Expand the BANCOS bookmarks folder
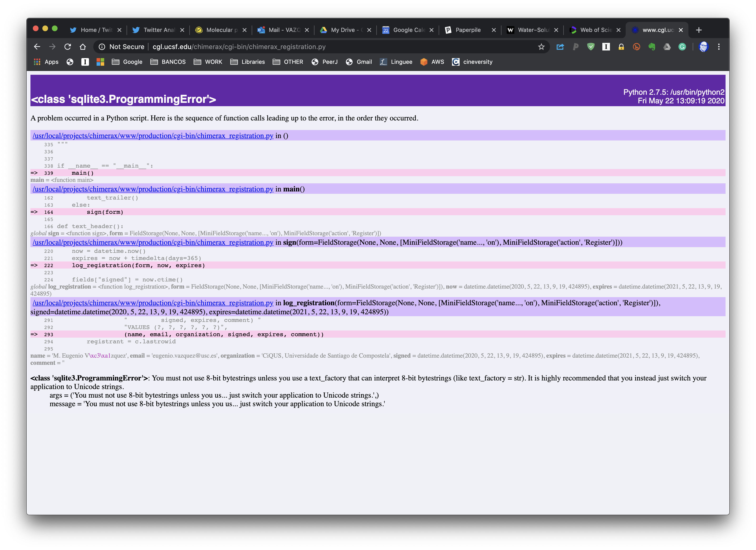 [x=168, y=62]
